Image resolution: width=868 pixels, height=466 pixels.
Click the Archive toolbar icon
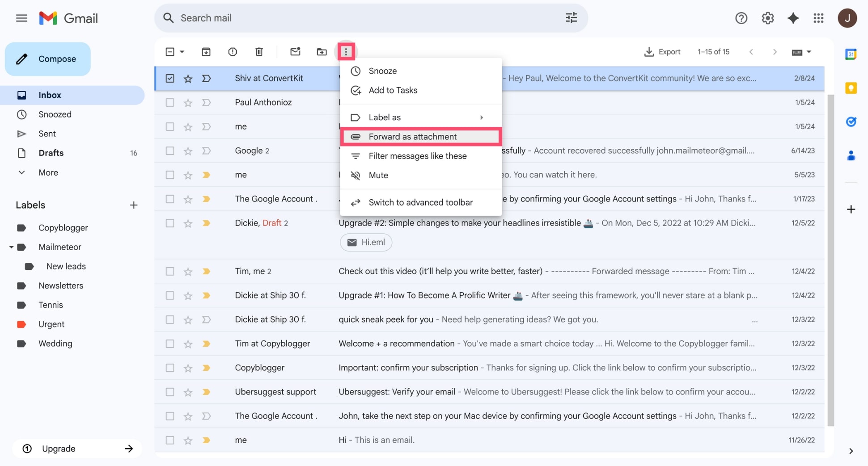point(206,52)
